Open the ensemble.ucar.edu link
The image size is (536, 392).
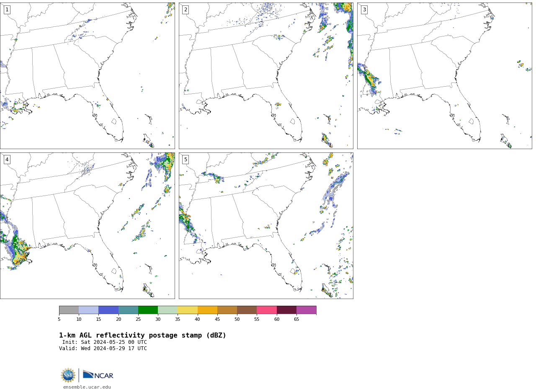tap(87, 387)
